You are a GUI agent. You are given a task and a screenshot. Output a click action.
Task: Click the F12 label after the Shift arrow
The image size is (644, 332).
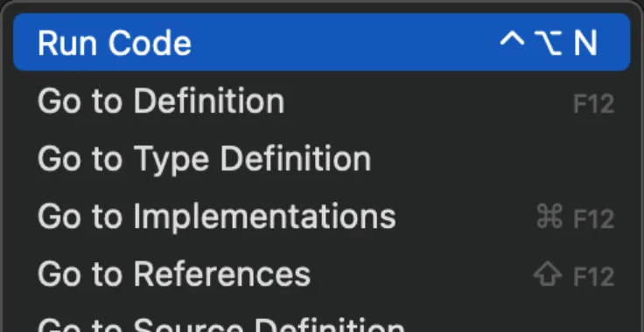(593, 276)
